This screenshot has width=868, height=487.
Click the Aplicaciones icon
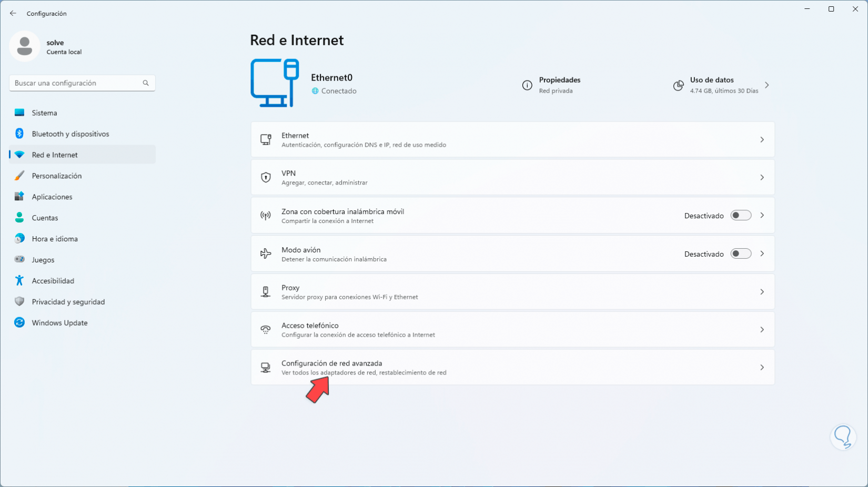(19, 197)
